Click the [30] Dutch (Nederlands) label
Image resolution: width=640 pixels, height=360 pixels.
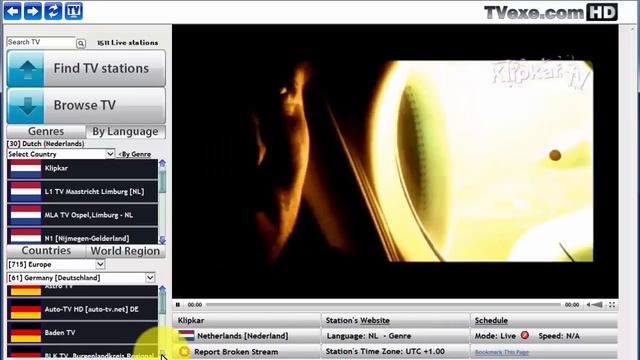click(x=45, y=144)
